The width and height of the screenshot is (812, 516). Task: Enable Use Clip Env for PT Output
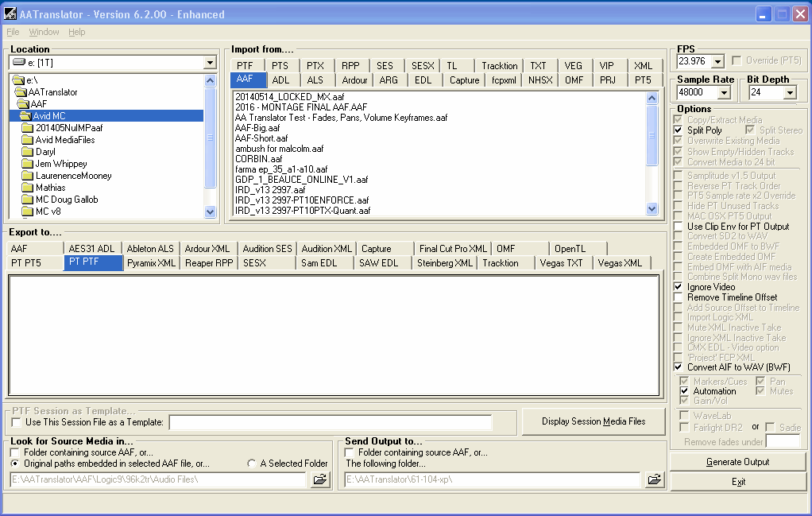678,227
